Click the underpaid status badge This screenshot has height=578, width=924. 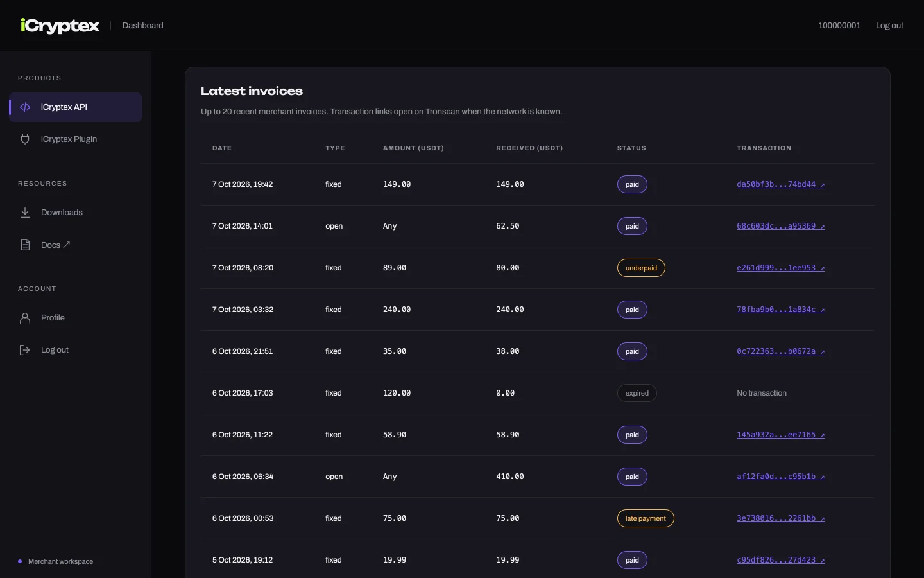641,268
